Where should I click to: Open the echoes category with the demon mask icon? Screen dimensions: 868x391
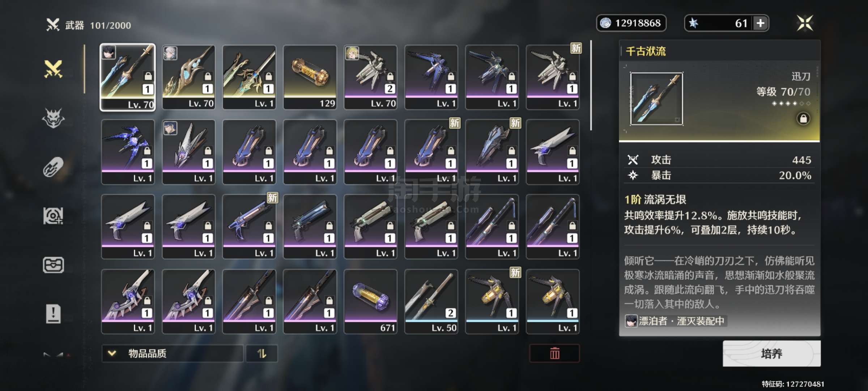point(54,118)
